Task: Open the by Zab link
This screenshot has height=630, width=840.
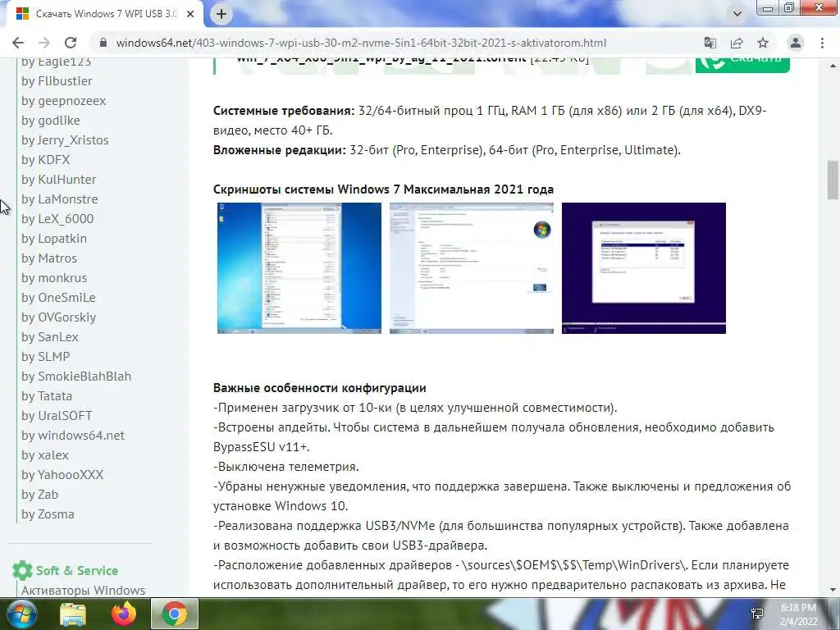Action: coord(39,495)
